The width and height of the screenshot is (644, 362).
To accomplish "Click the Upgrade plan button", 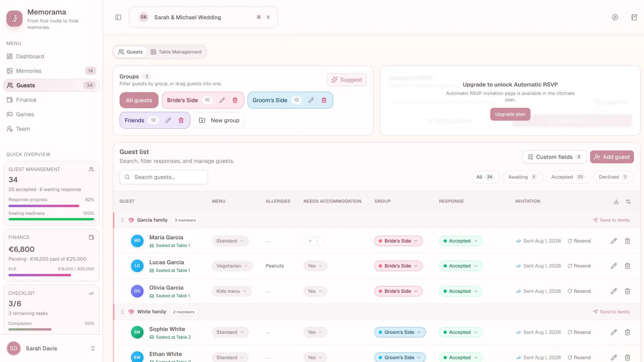I will (x=510, y=114).
